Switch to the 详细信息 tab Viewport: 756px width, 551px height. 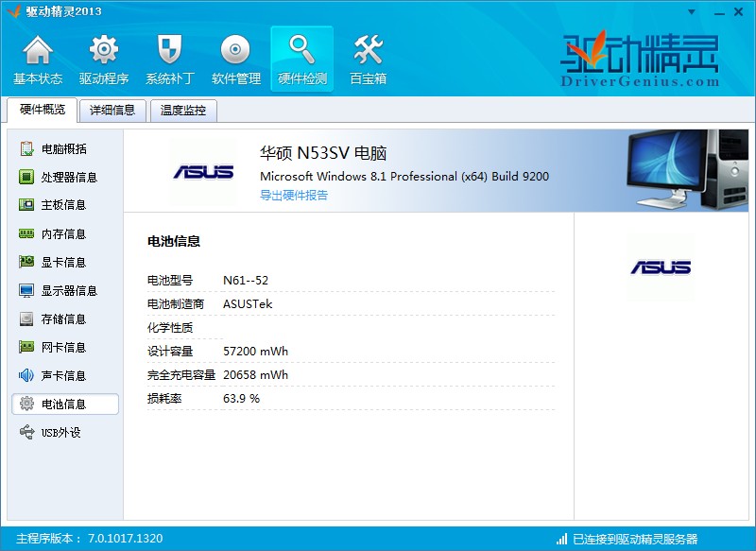[x=112, y=111]
